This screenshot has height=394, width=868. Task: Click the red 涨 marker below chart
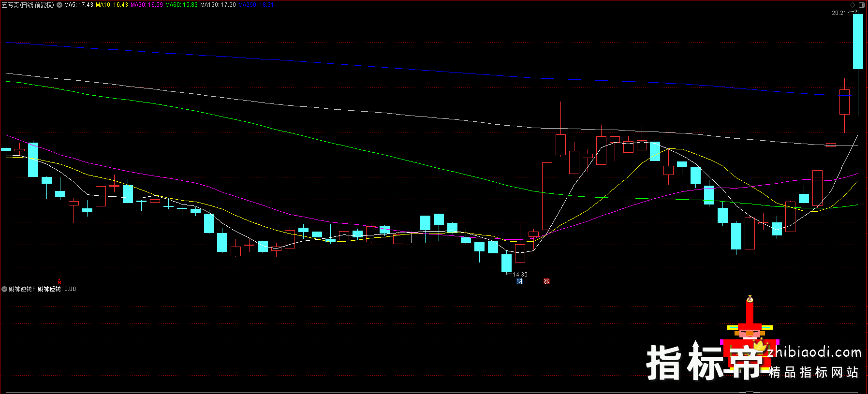tap(546, 281)
